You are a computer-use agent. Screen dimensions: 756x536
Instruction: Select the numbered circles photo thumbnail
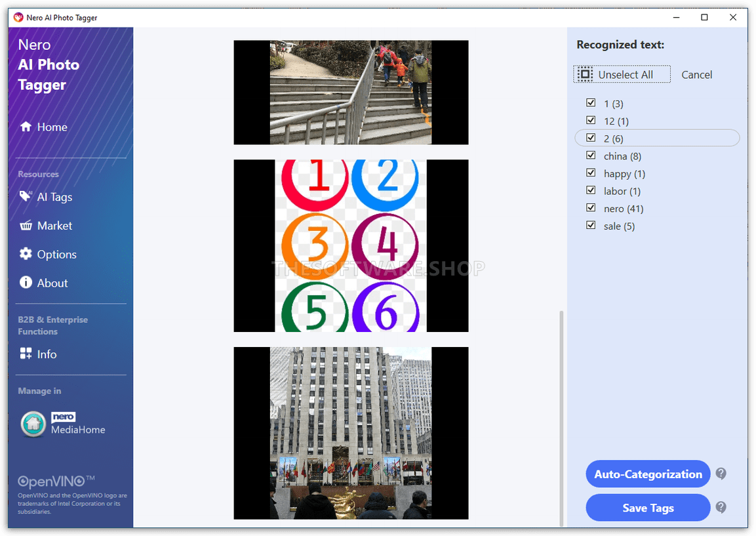coord(351,246)
